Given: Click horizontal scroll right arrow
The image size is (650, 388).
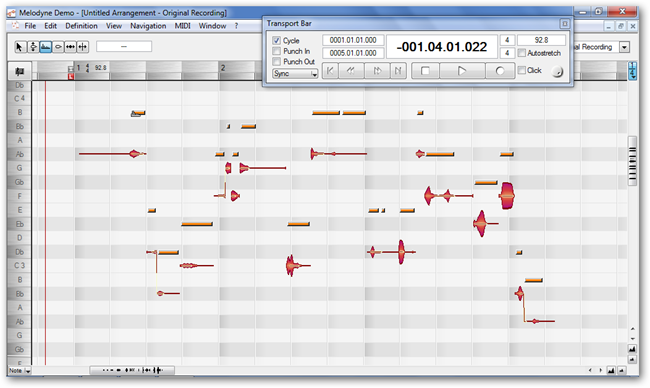Looking at the screenshot, I should pyautogui.click(x=600, y=370).
